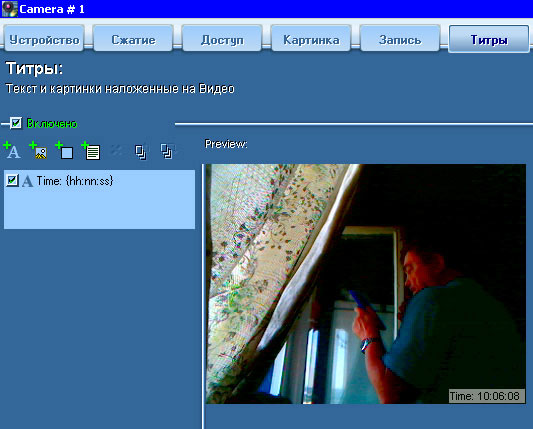The width and height of the screenshot is (533, 429).
Task: Switch to the Запись tab
Action: tap(400, 39)
